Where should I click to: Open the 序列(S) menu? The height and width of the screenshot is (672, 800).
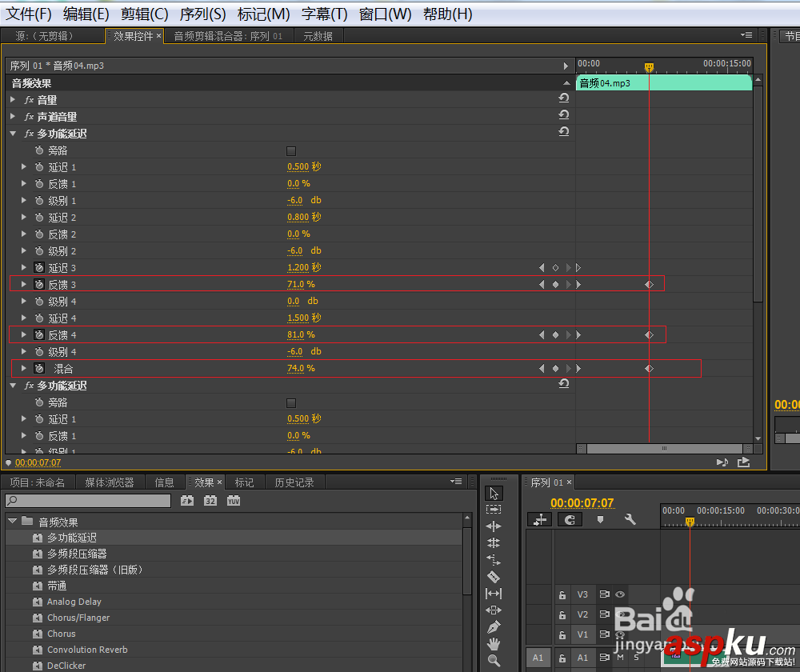[202, 14]
